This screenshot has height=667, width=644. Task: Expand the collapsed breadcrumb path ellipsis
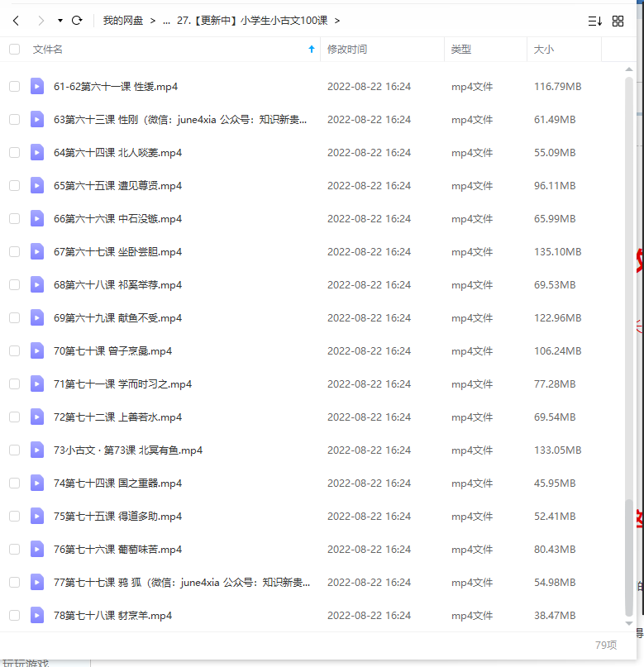click(x=166, y=21)
